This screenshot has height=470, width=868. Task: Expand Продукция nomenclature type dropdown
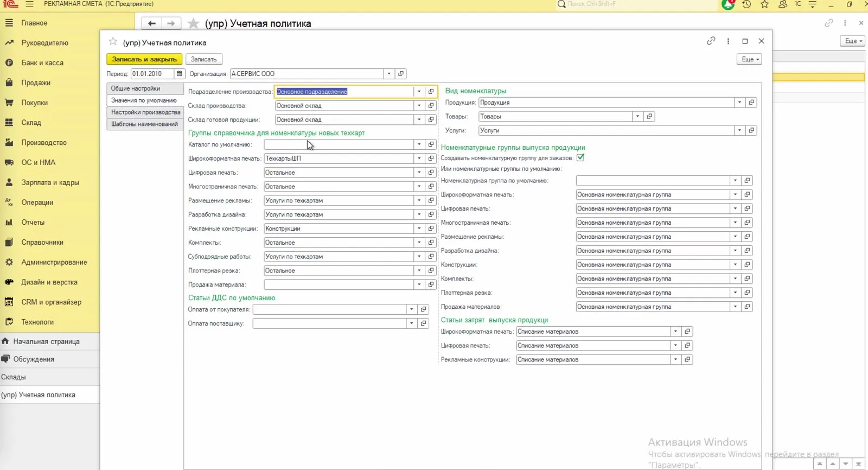point(739,103)
